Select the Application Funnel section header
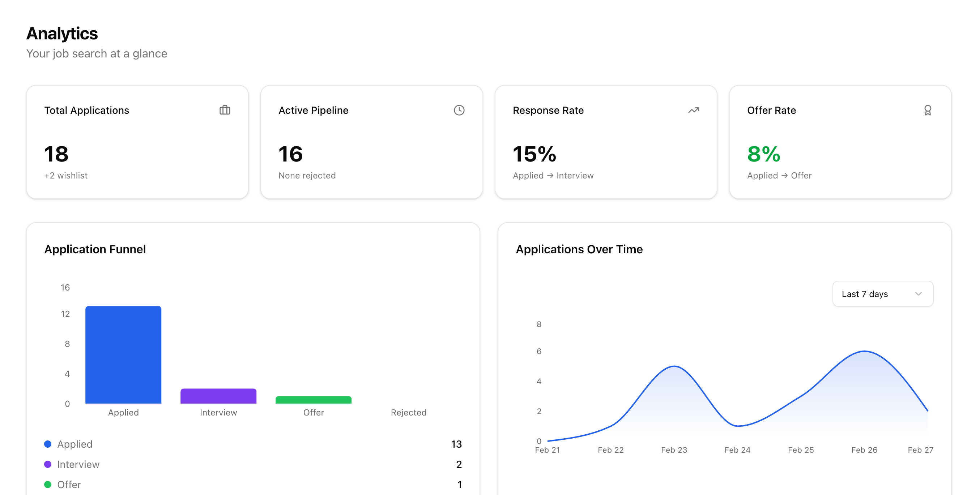 (x=95, y=249)
